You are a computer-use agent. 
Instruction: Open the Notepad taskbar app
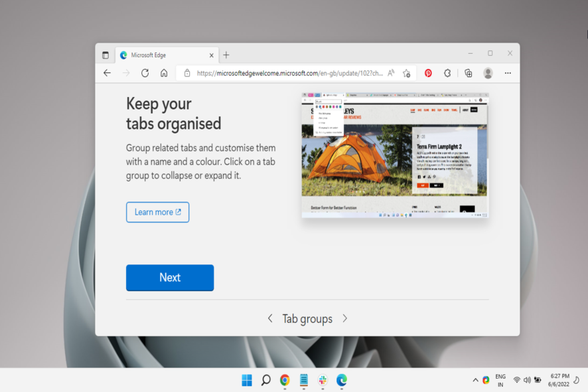coord(304,380)
